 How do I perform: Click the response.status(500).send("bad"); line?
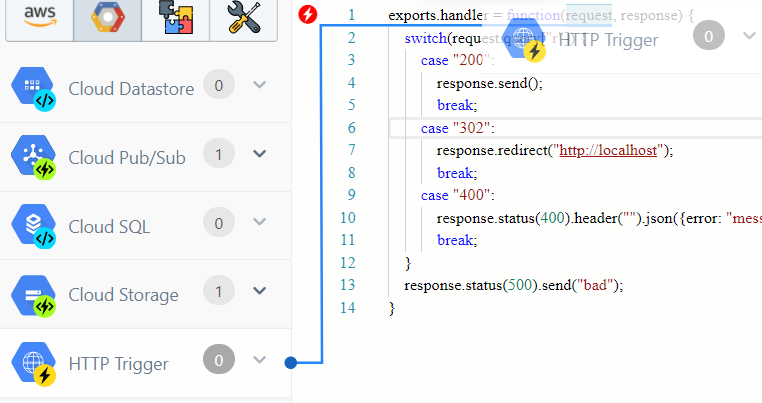click(514, 285)
